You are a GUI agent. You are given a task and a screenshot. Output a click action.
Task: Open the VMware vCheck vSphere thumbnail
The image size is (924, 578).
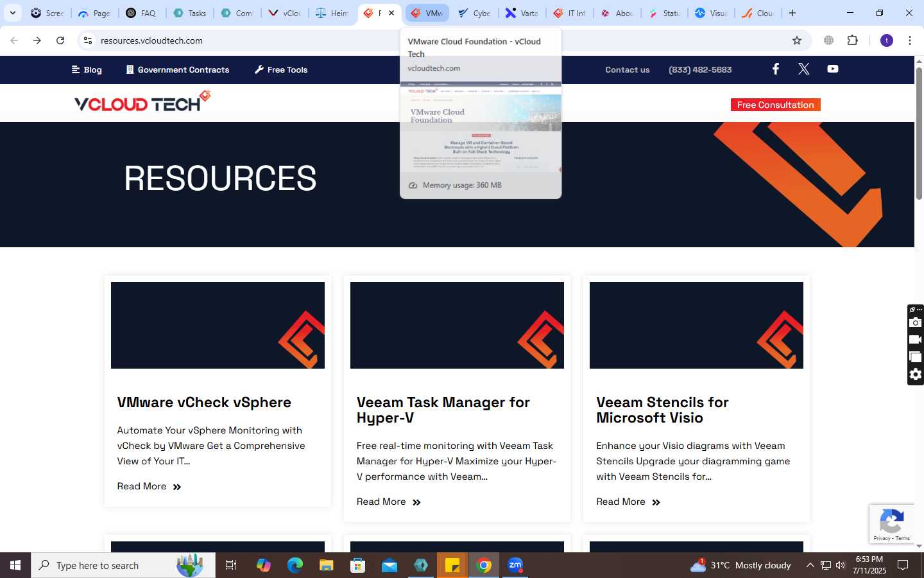pyautogui.click(x=218, y=325)
